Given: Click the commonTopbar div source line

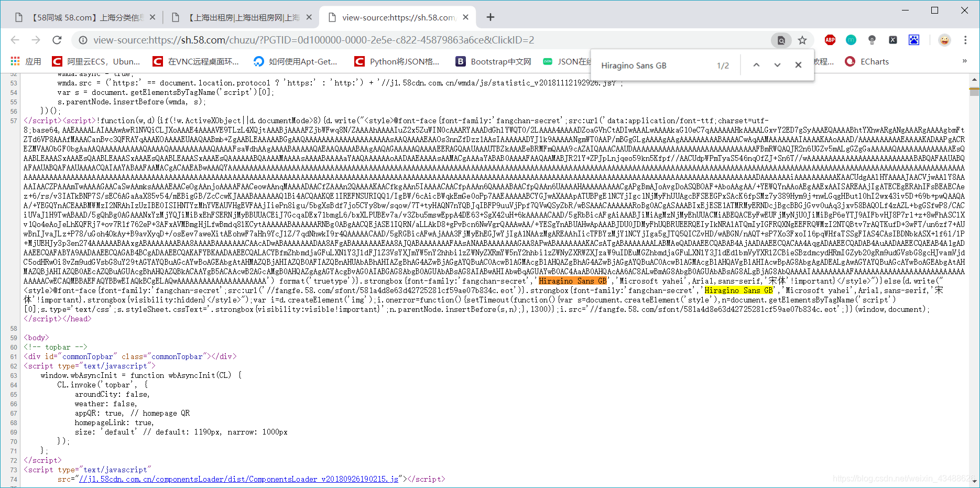Looking at the screenshot, I should (x=130, y=356).
